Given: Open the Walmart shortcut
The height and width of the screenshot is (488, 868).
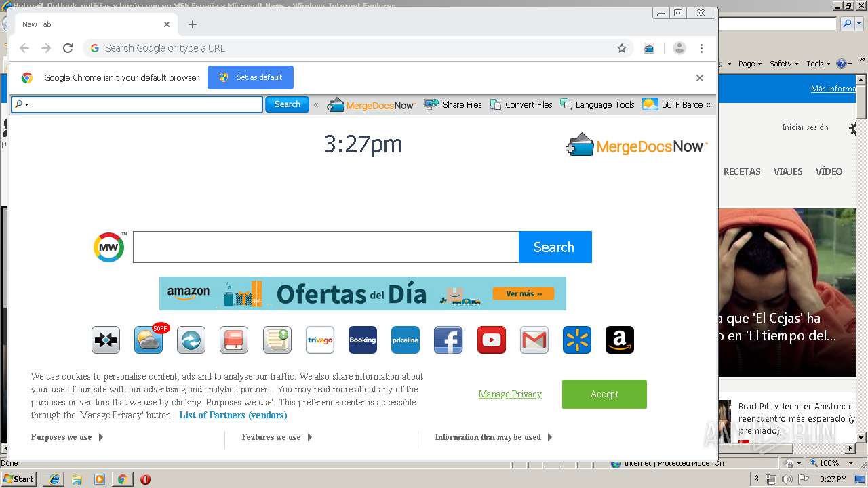Looking at the screenshot, I should coord(577,340).
